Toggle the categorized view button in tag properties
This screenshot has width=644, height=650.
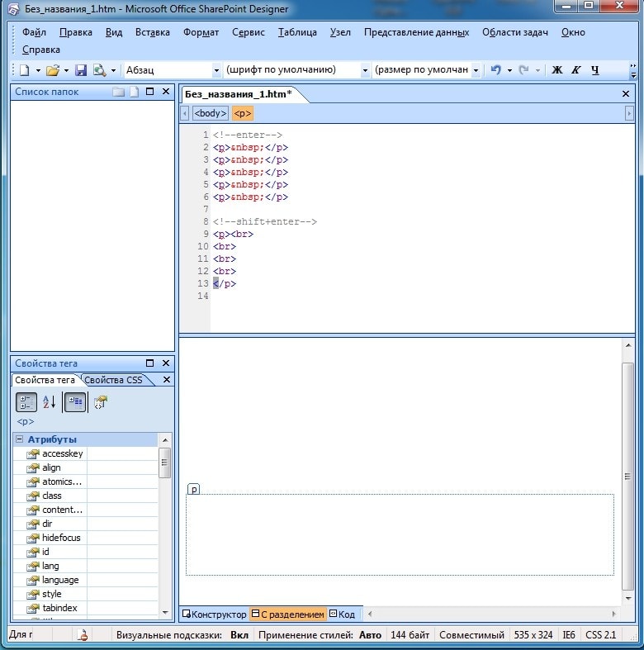point(26,402)
